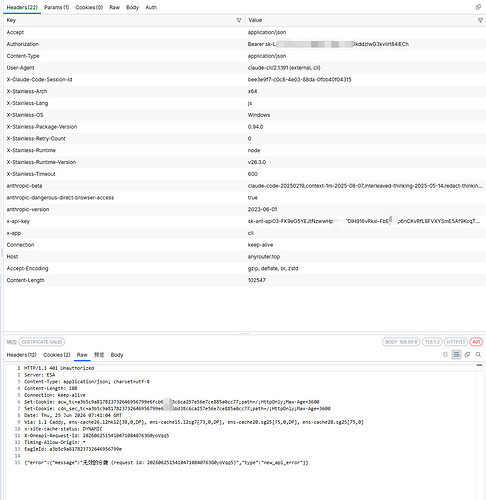Select the Connection header key
Image resolution: width=486 pixels, height=500 pixels.
20,245
